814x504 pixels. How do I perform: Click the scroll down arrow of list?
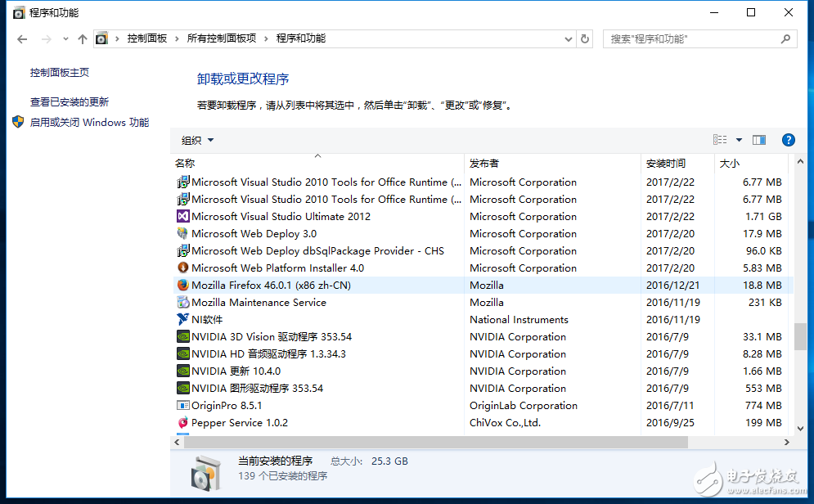pos(800,429)
